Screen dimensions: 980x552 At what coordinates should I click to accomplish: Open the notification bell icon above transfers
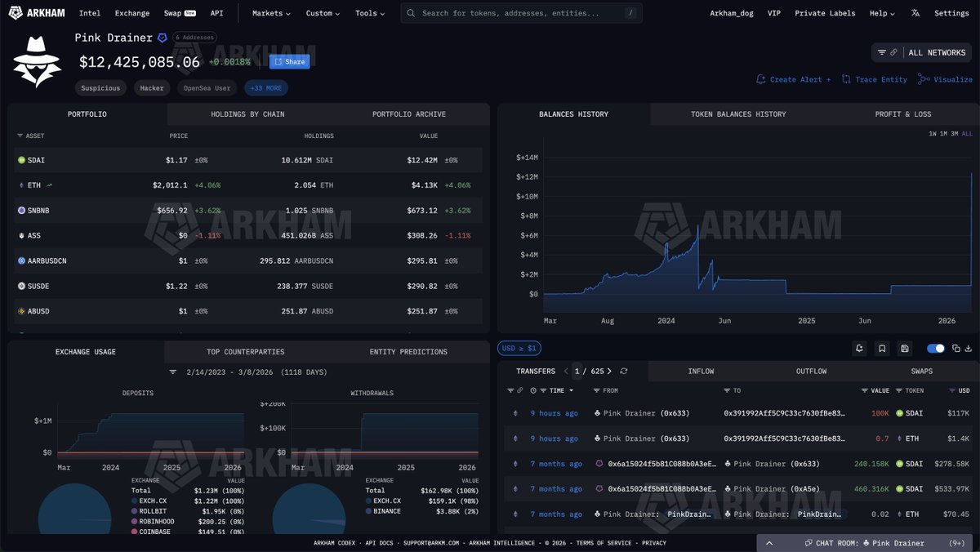[x=859, y=349]
